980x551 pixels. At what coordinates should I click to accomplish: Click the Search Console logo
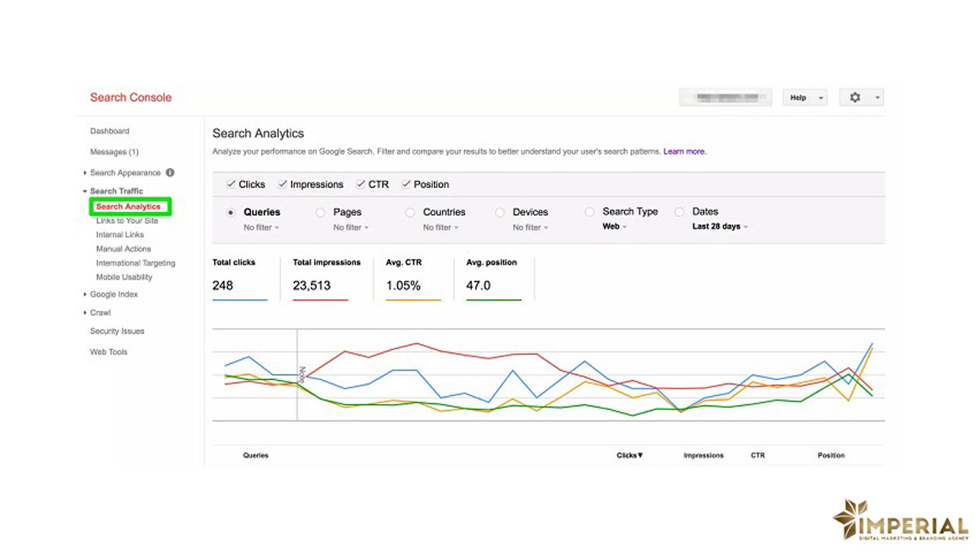click(131, 98)
